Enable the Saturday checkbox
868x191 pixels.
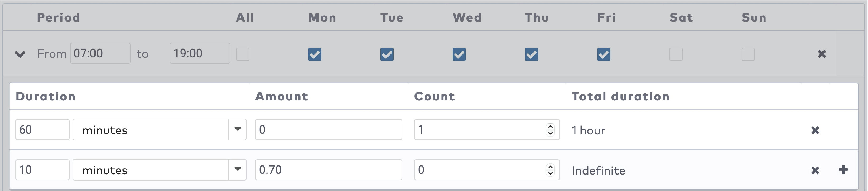pos(676,54)
